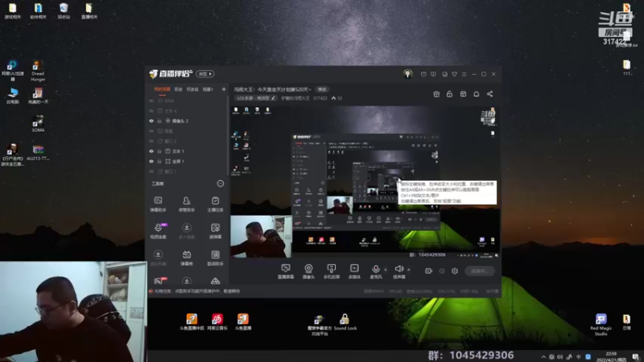
Task: Open the 歌词助手 tool
Action: pos(215,257)
